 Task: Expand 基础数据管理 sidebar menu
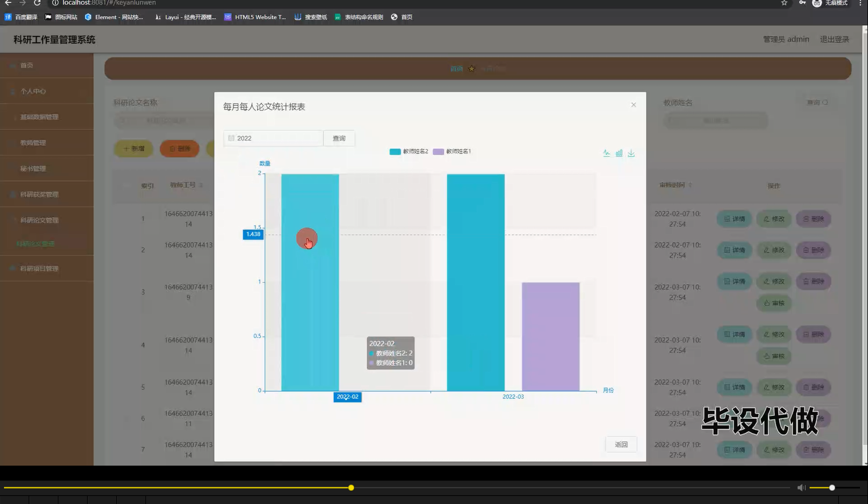tap(46, 117)
